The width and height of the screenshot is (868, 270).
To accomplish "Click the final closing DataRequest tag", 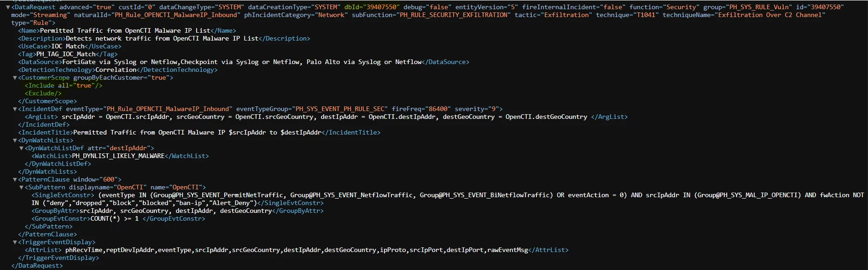I will click(x=37, y=265).
